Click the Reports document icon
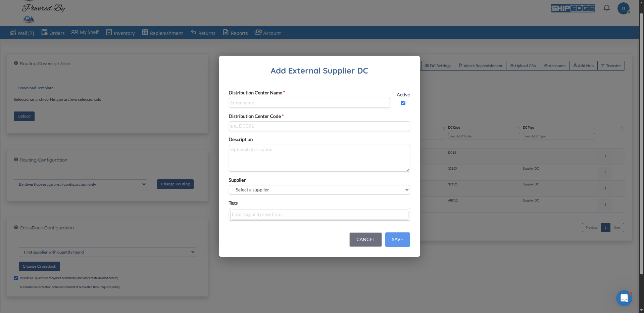 pos(226,33)
